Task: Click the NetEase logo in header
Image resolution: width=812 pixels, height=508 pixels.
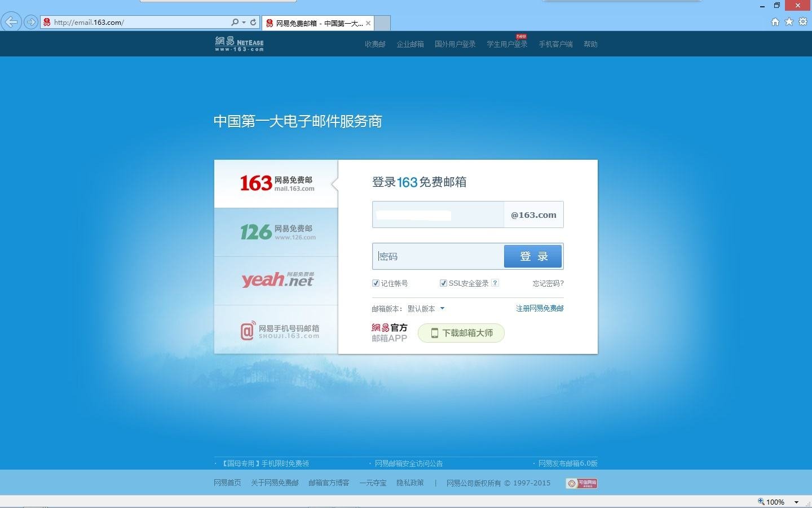Action: click(239, 43)
